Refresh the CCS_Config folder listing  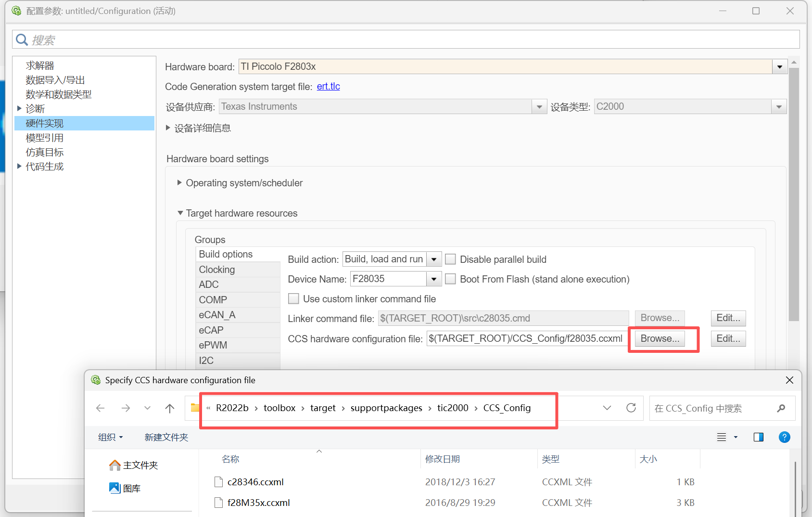631,408
